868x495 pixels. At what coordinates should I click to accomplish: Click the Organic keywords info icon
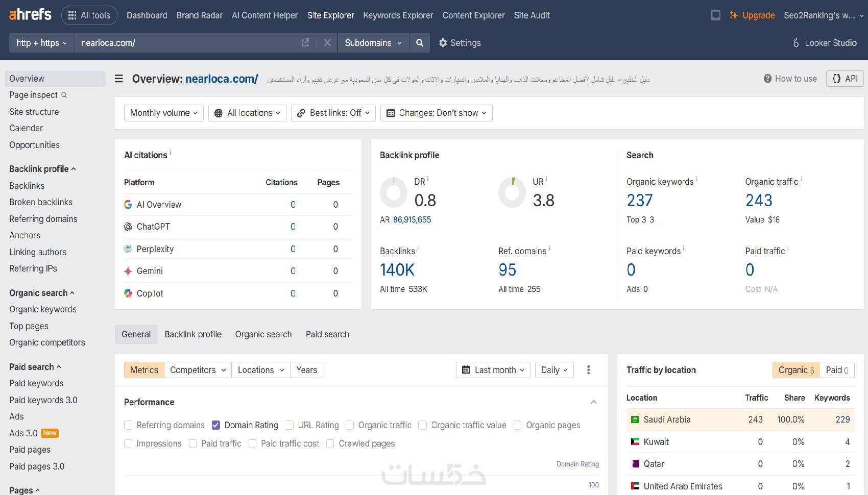point(696,179)
